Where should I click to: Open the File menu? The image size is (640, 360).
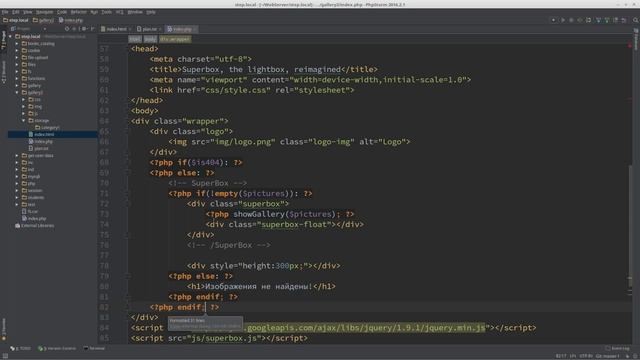pyautogui.click(x=5, y=12)
